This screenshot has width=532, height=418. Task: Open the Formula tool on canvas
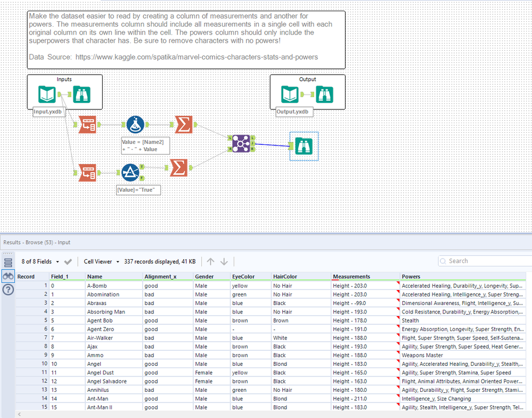click(x=135, y=125)
